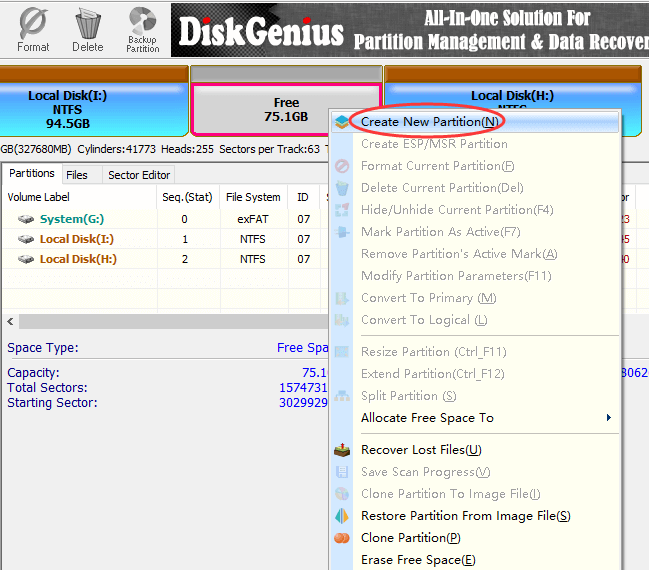This screenshot has height=570, width=649.
Task: Open the Sector Editor tab
Action: [138, 175]
